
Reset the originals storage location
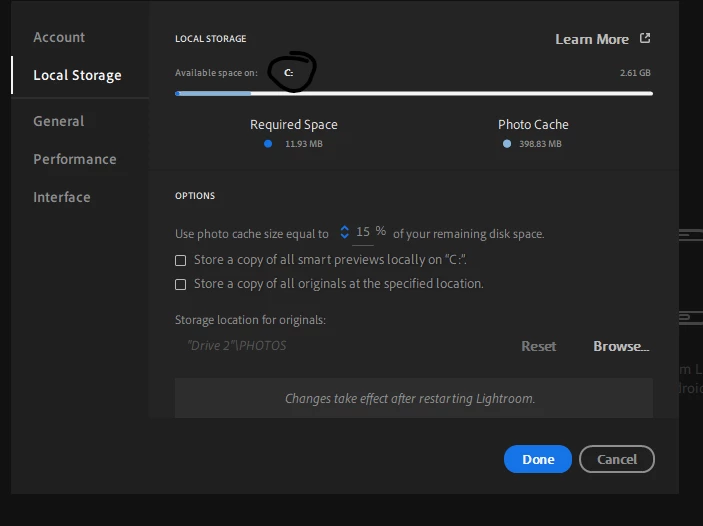[x=538, y=346]
